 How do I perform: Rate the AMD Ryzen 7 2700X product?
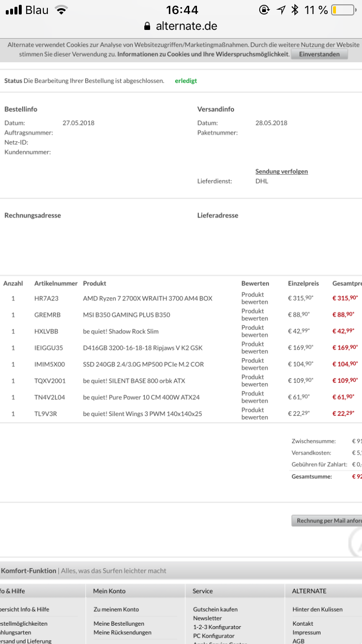click(x=254, y=298)
